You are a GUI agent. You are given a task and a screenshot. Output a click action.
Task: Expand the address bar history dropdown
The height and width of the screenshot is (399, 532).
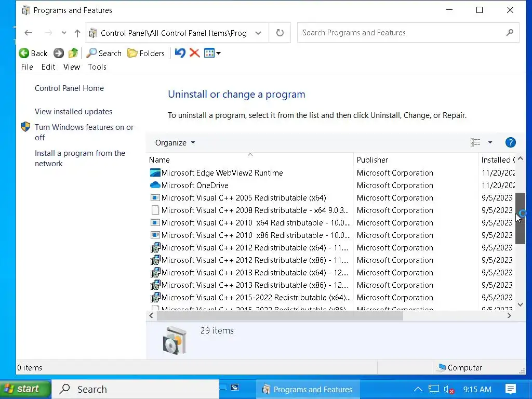(258, 33)
